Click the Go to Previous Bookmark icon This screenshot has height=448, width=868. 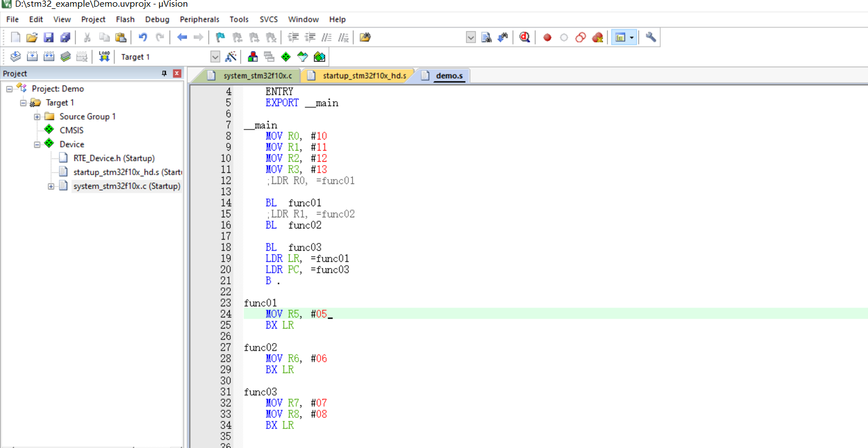pos(237,37)
